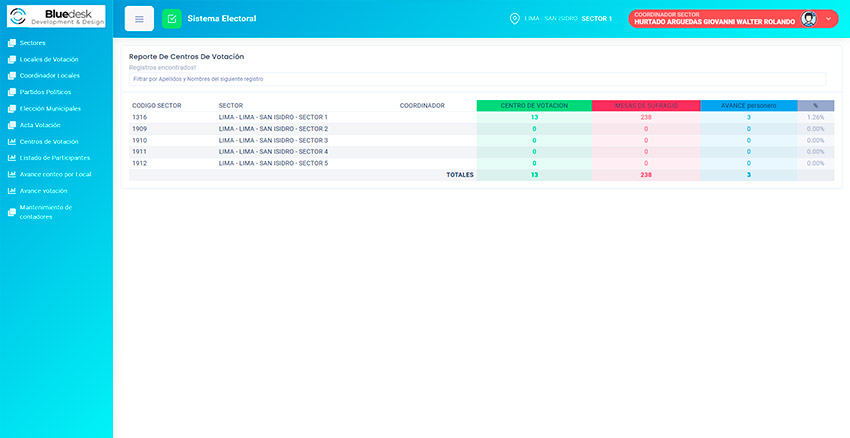Click the hamburger menu toggle button

click(x=139, y=19)
